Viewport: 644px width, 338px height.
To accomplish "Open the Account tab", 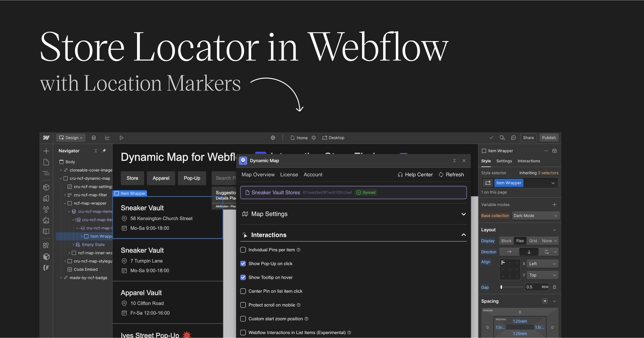I will tap(313, 175).
